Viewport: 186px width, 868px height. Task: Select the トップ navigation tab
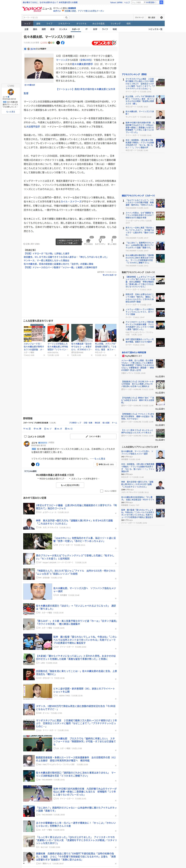click(27, 24)
